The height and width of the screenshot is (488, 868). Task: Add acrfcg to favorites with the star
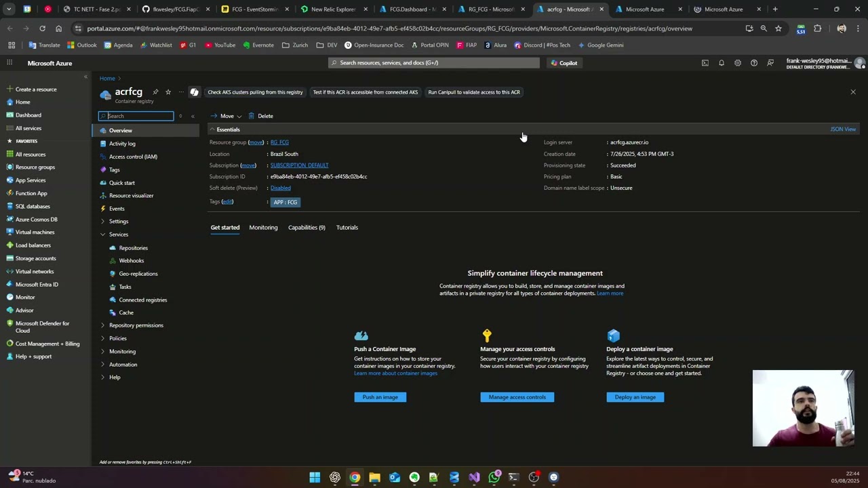click(x=168, y=92)
